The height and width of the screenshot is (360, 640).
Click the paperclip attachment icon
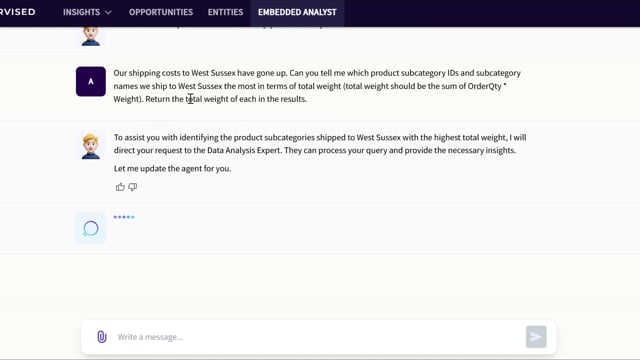[102, 337]
